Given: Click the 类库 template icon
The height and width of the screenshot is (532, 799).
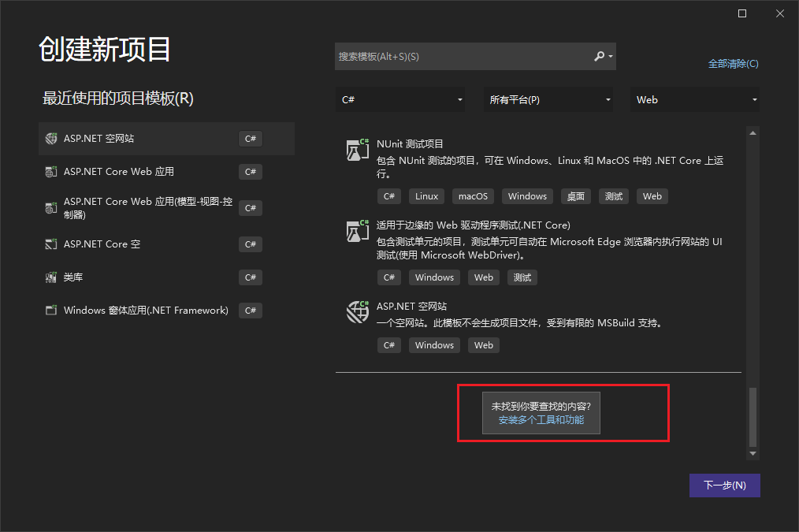Looking at the screenshot, I should [51, 277].
